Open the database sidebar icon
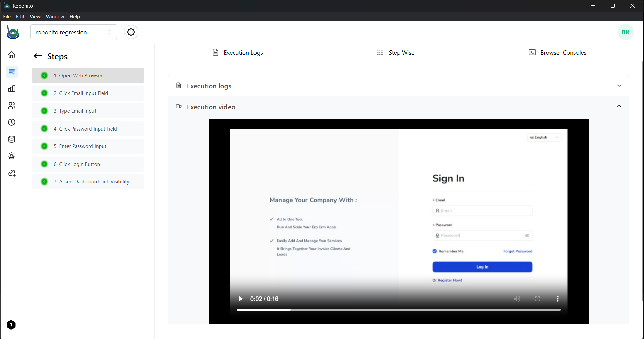 point(12,139)
